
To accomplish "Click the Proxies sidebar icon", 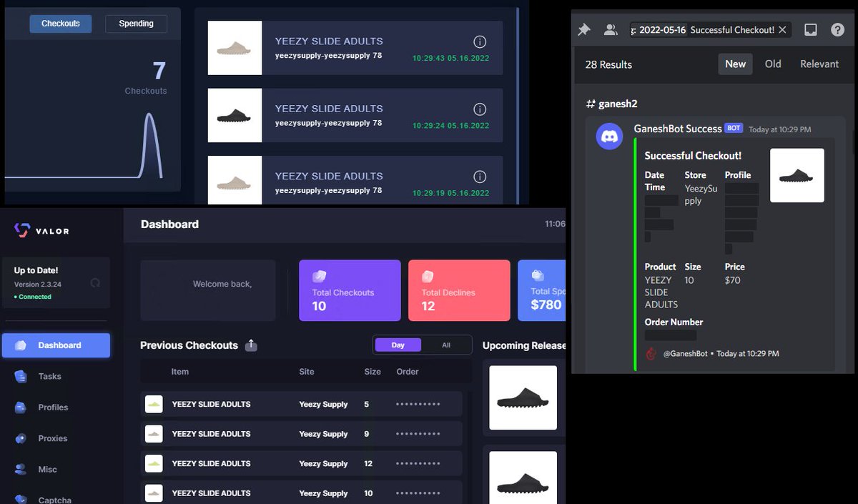I will pos(21,438).
